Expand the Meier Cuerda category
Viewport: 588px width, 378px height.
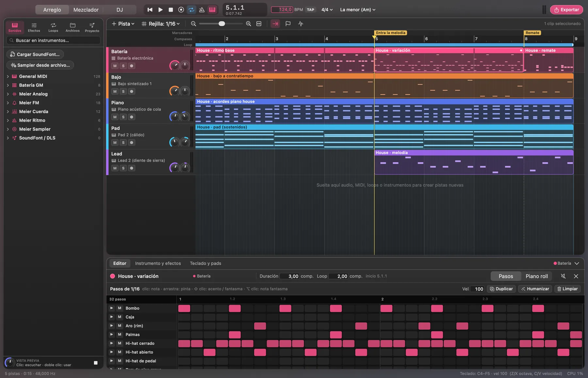click(8, 112)
